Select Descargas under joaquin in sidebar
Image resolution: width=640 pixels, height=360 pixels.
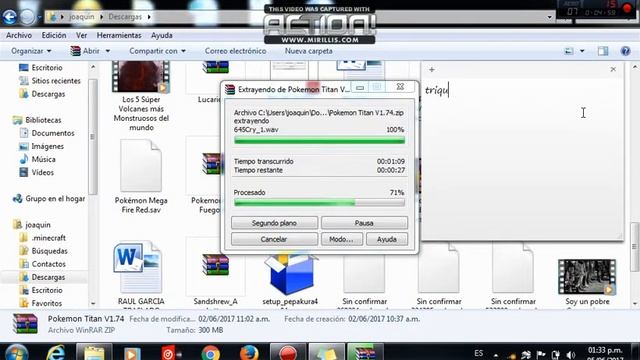[42, 277]
